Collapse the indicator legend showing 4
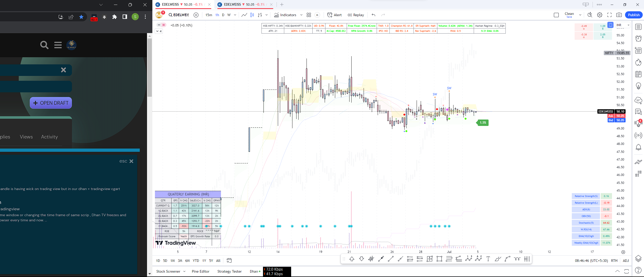The height and width of the screenshot is (277, 644). (159, 31)
